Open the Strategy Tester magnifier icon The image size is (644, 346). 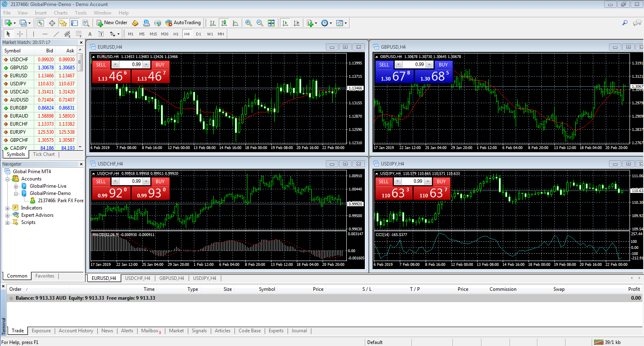coord(86,23)
